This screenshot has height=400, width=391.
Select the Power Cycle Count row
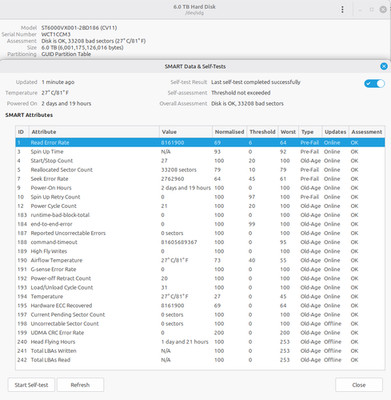pyautogui.click(x=200, y=206)
